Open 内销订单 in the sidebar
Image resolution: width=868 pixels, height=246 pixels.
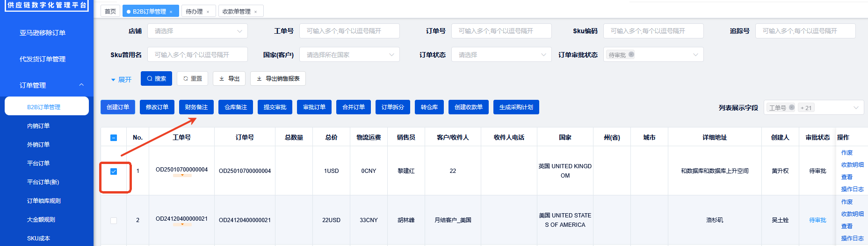coord(38,126)
